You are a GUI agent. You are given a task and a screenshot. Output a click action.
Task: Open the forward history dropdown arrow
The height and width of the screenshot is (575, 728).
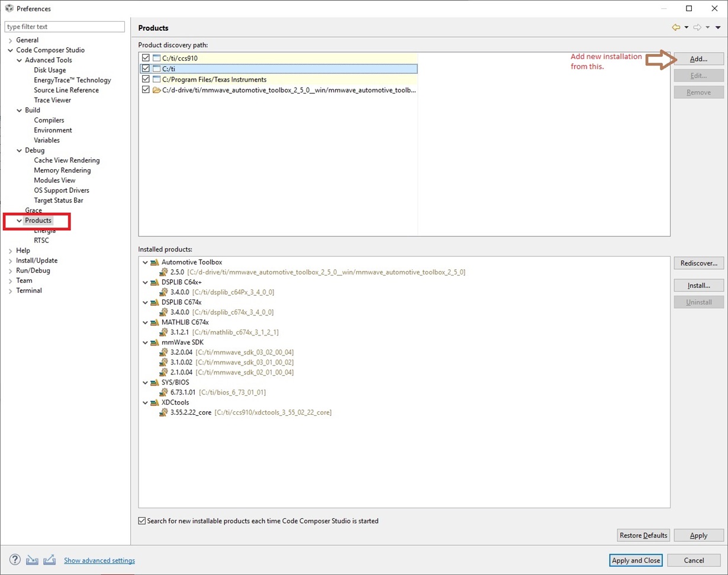point(707,28)
